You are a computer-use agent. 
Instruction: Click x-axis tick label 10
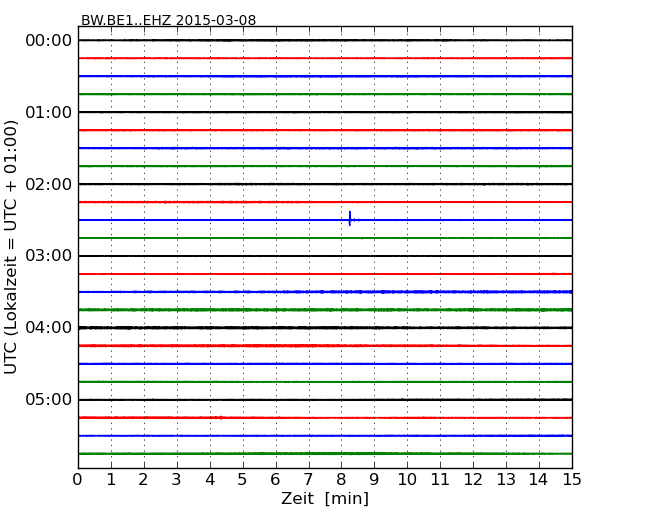tap(407, 480)
